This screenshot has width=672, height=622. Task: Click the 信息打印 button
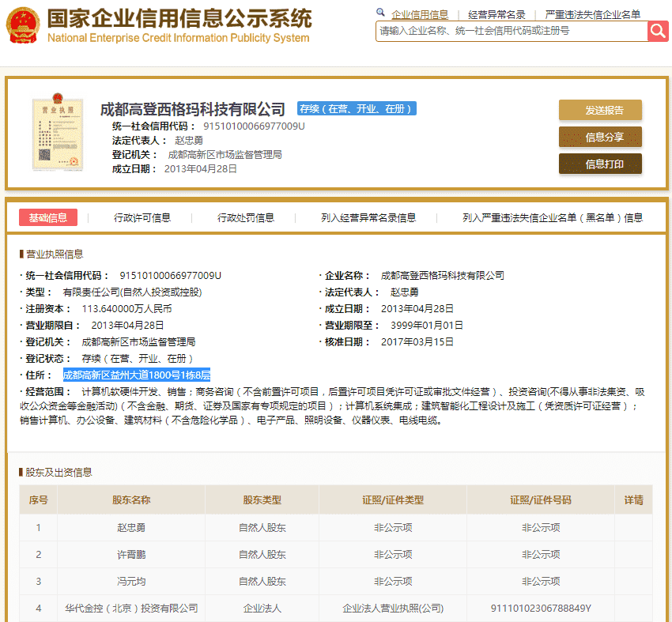click(x=600, y=164)
